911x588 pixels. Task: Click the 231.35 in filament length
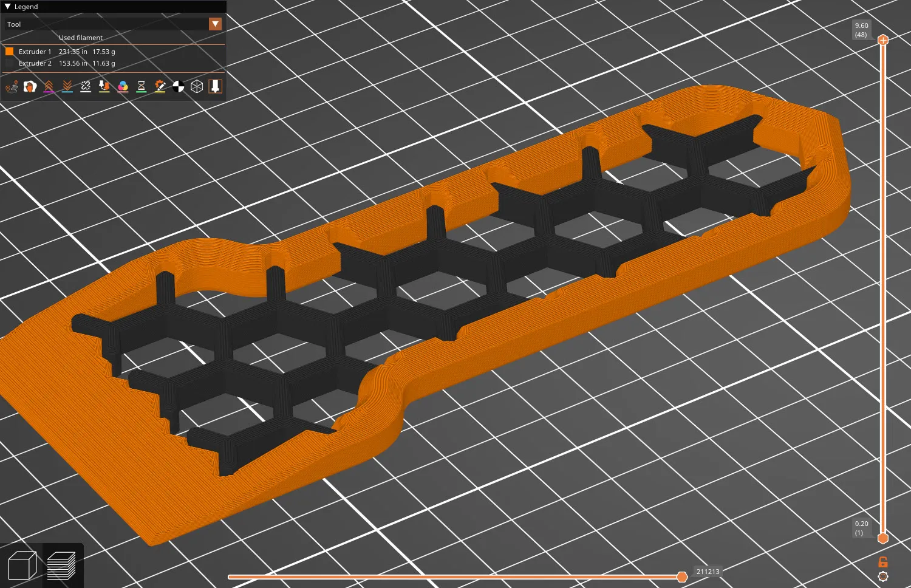point(73,52)
